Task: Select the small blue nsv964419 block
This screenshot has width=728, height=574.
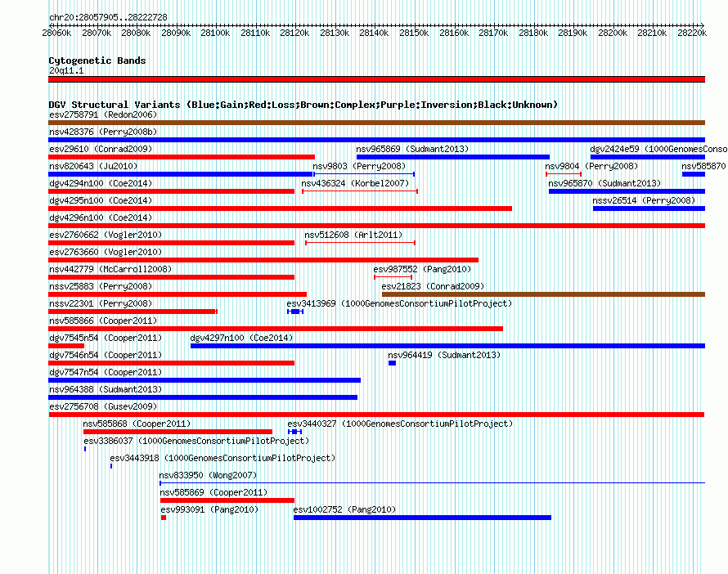Action: pos(393,363)
